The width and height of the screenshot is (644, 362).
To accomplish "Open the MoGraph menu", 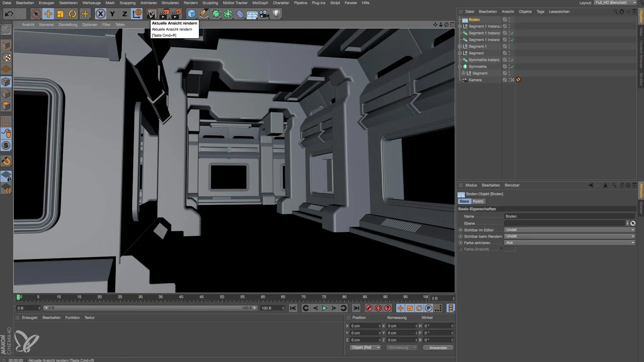I will tap(260, 3).
